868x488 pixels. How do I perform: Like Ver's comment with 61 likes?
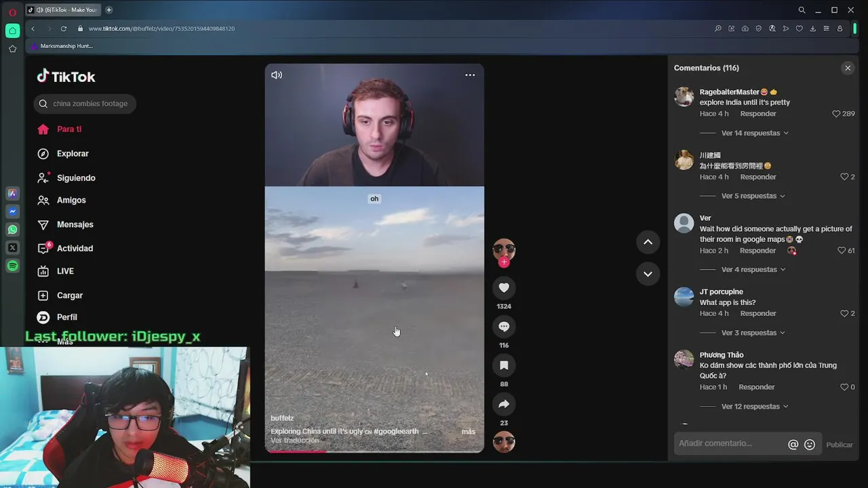point(842,251)
